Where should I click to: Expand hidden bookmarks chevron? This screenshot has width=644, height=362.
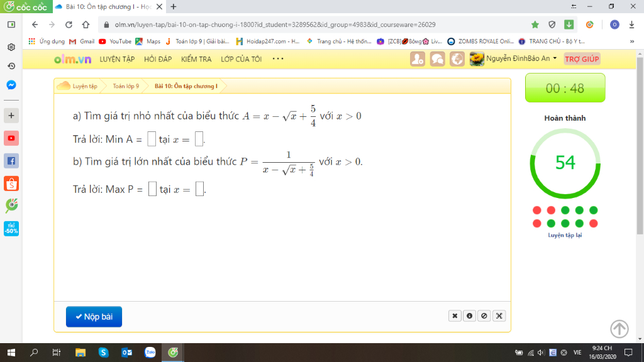631,41
